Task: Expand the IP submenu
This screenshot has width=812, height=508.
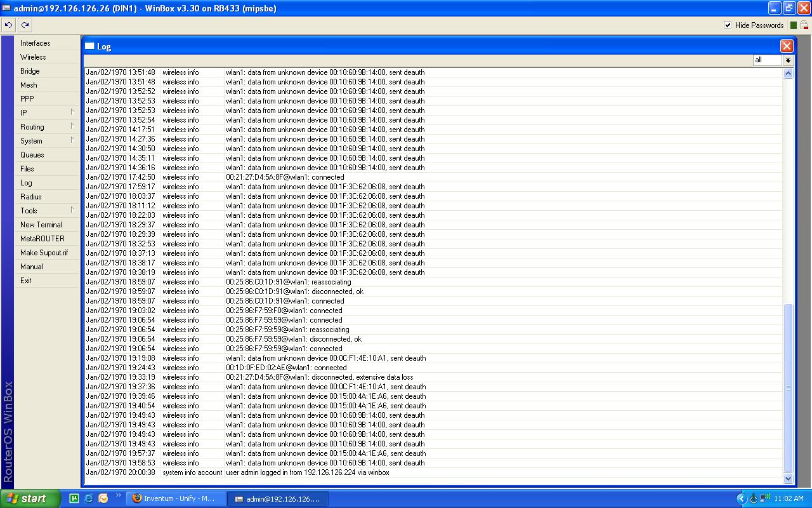Action: click(48, 113)
